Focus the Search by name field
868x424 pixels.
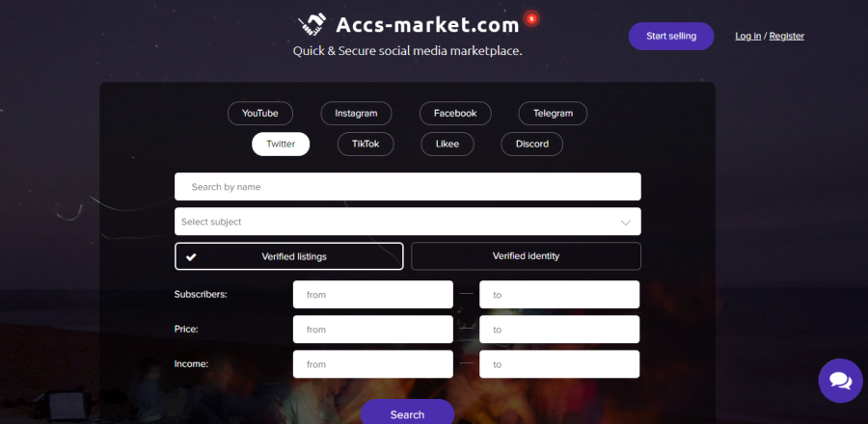pos(407,187)
